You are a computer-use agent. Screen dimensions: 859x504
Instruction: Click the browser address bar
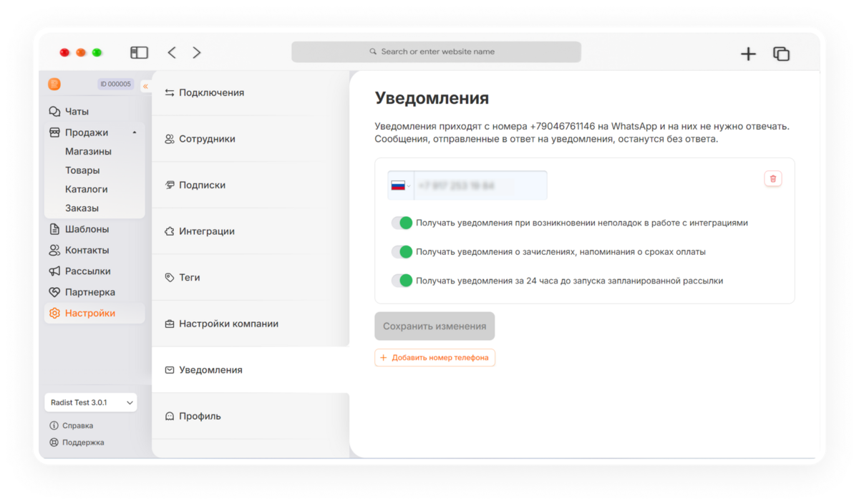[436, 52]
